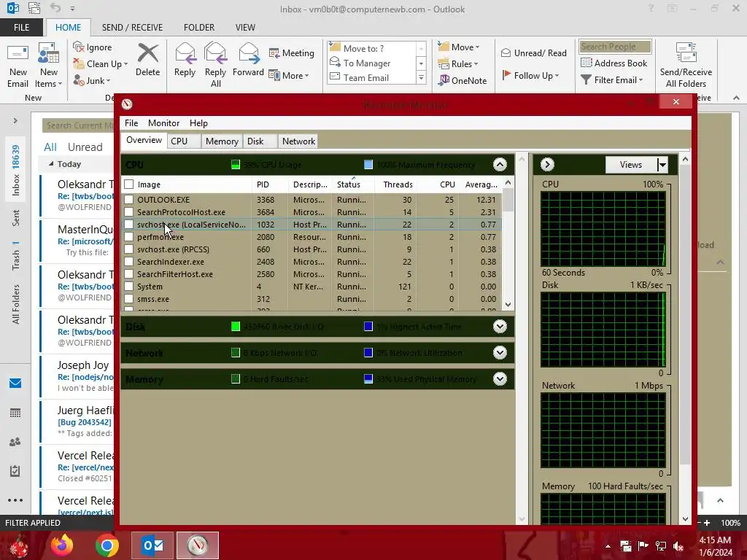Click the muted volume tray icon
Screen dimensions: 747x560
tap(678, 546)
